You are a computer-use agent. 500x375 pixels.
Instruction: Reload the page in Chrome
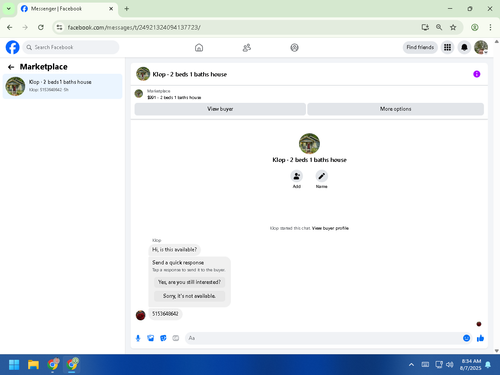pyautogui.click(x=41, y=27)
